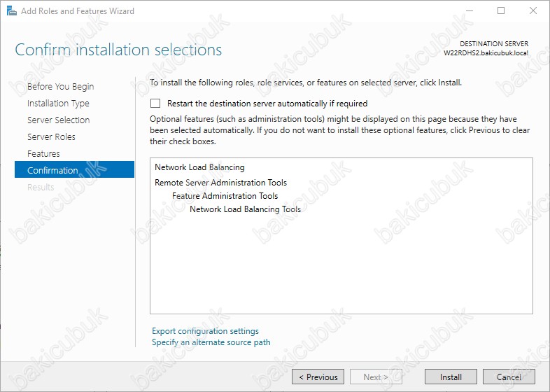Click the wizard icon in the title bar

pyautogui.click(x=12, y=11)
